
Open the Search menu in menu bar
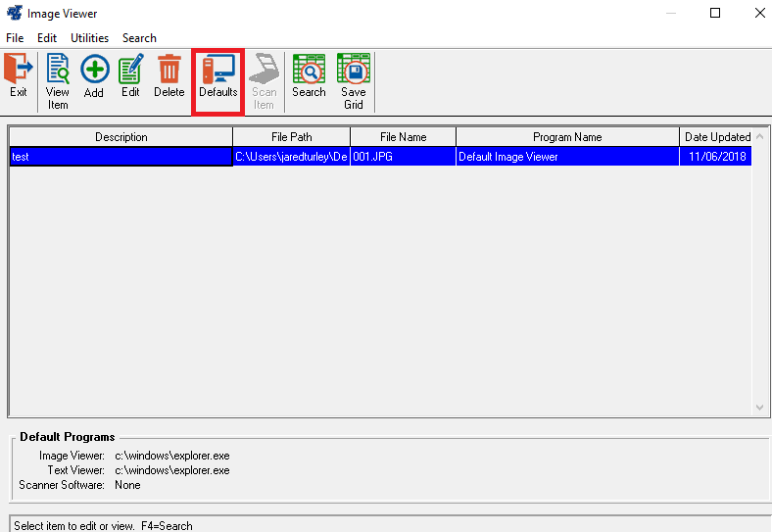139,38
